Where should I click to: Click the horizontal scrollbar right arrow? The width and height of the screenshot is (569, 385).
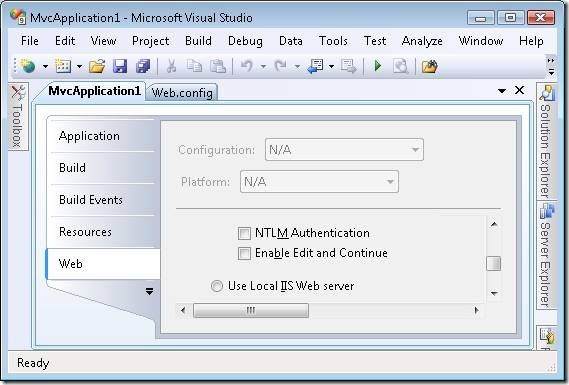pos(476,310)
